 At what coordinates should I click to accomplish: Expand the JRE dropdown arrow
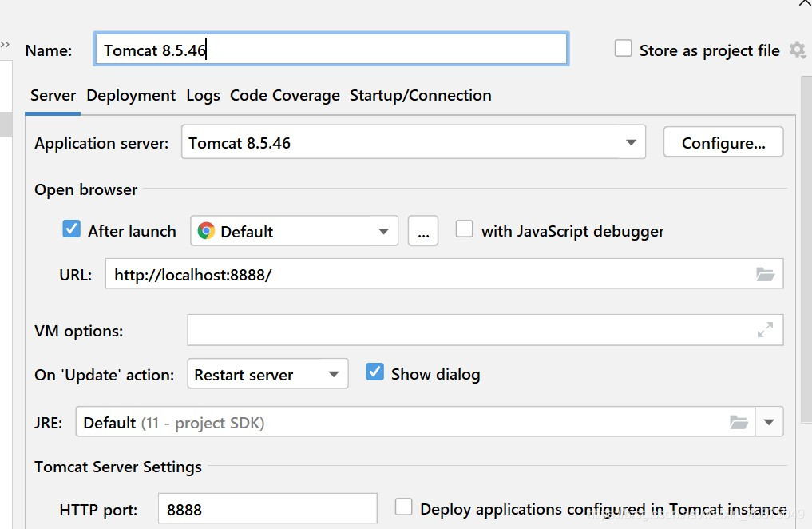[769, 423]
